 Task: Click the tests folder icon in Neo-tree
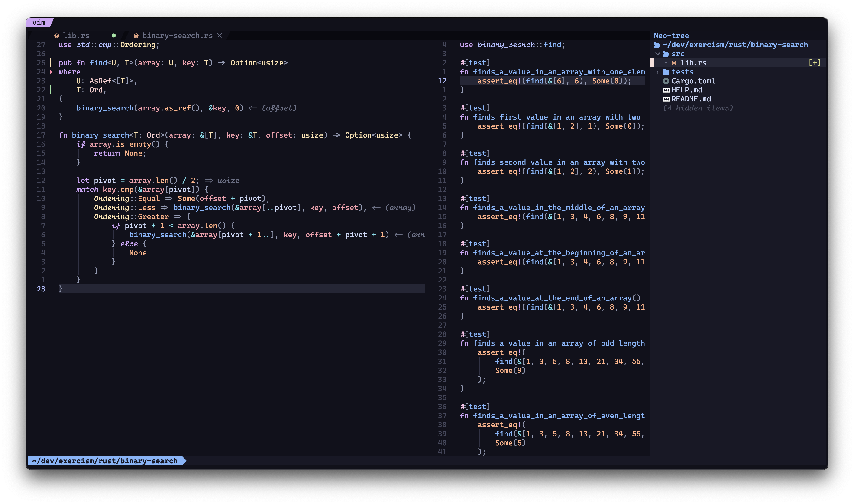(x=666, y=72)
